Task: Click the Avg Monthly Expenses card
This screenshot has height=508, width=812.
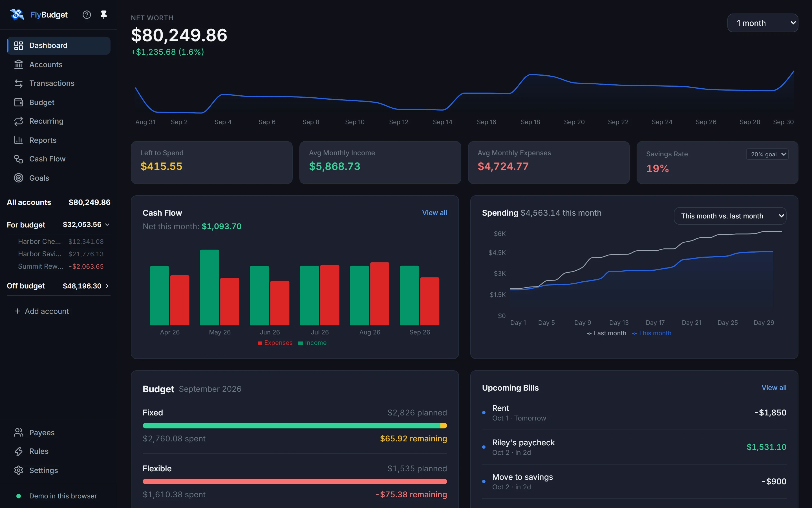Action: coord(549,162)
